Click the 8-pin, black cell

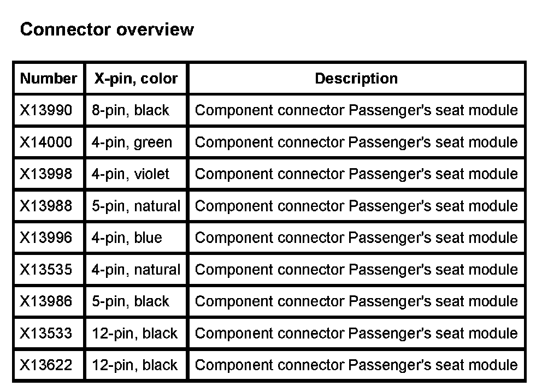pyautogui.click(x=131, y=110)
